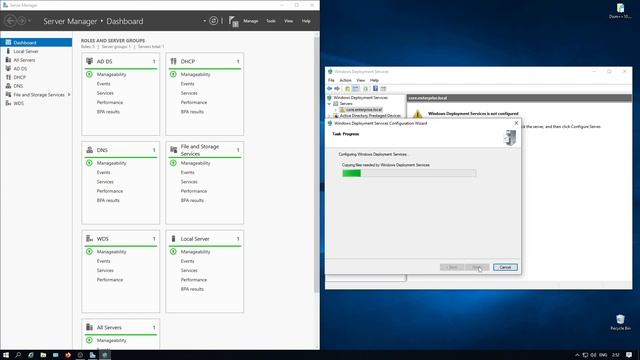
Task: Open the notifications flag icon
Action: 233,21
